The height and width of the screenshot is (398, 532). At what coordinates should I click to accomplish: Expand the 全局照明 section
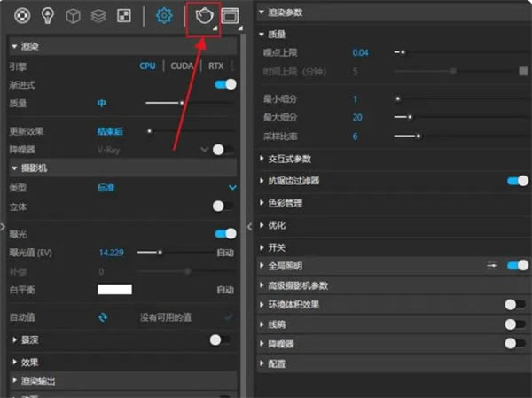coord(262,265)
